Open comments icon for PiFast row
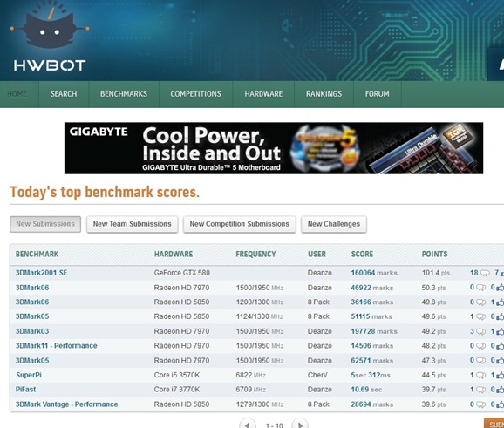Viewport: 504px width, 428px height. tap(480, 390)
